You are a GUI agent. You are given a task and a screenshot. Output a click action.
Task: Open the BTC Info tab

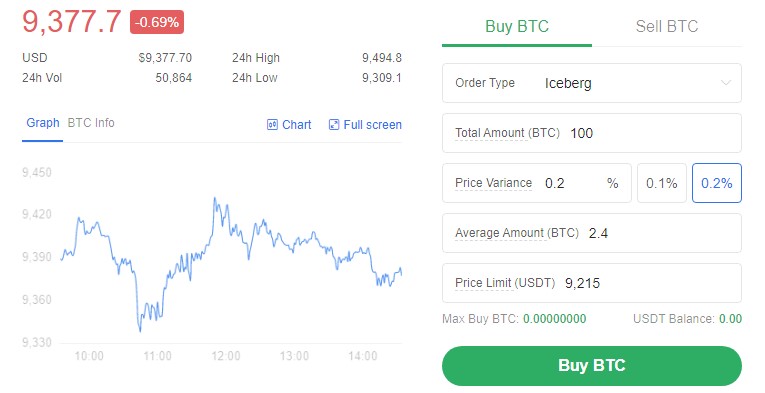point(91,123)
